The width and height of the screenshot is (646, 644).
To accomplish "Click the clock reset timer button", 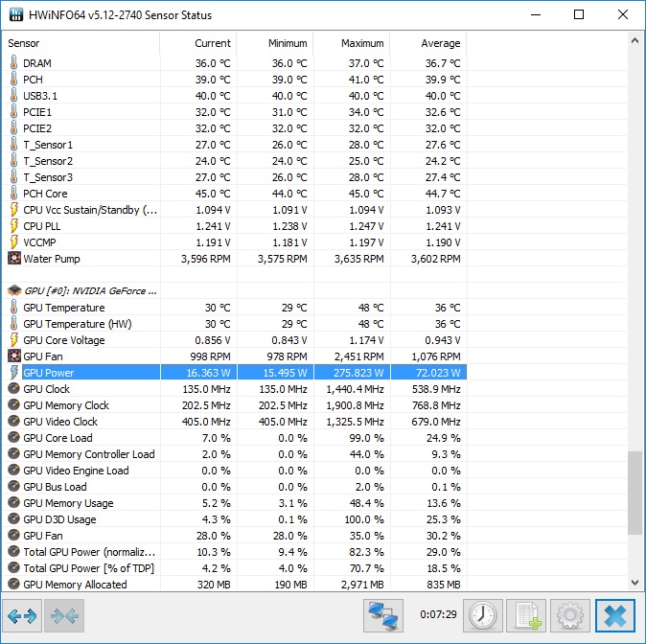I will [x=483, y=616].
